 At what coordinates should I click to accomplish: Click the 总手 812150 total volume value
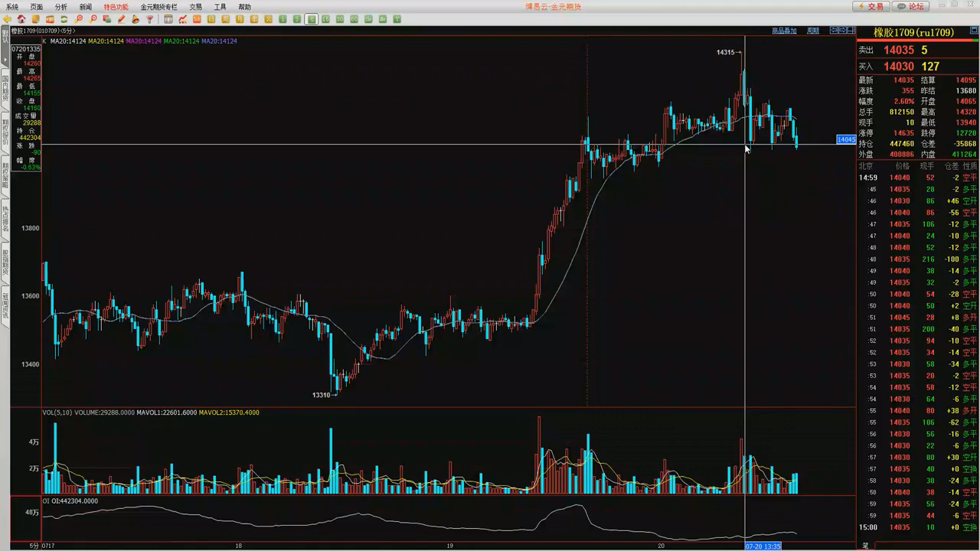click(902, 112)
